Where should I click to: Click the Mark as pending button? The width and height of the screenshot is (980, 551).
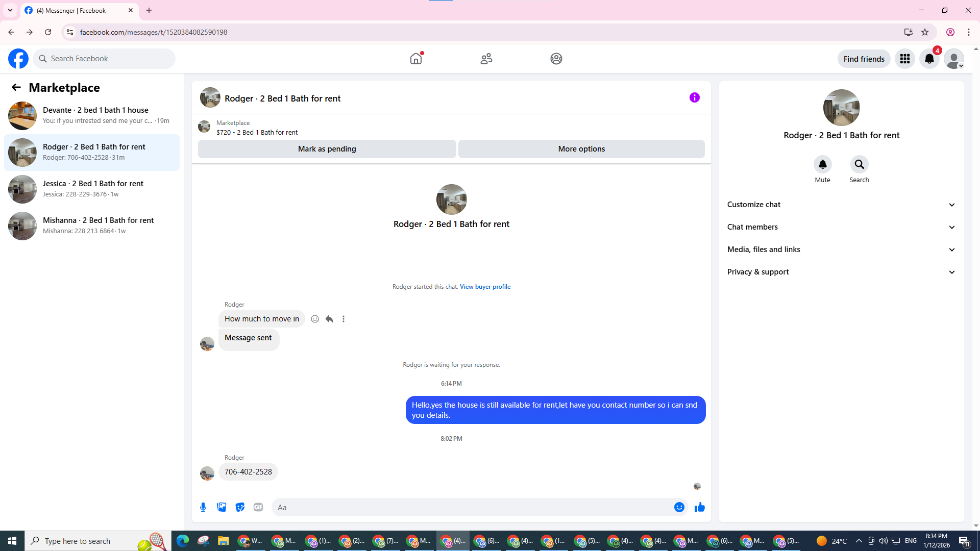(327, 149)
